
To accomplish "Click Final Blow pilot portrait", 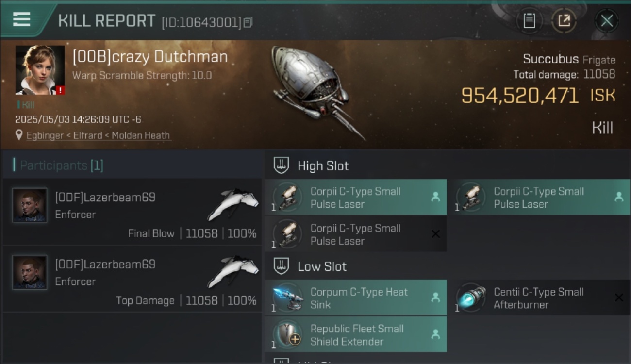I will [30, 205].
